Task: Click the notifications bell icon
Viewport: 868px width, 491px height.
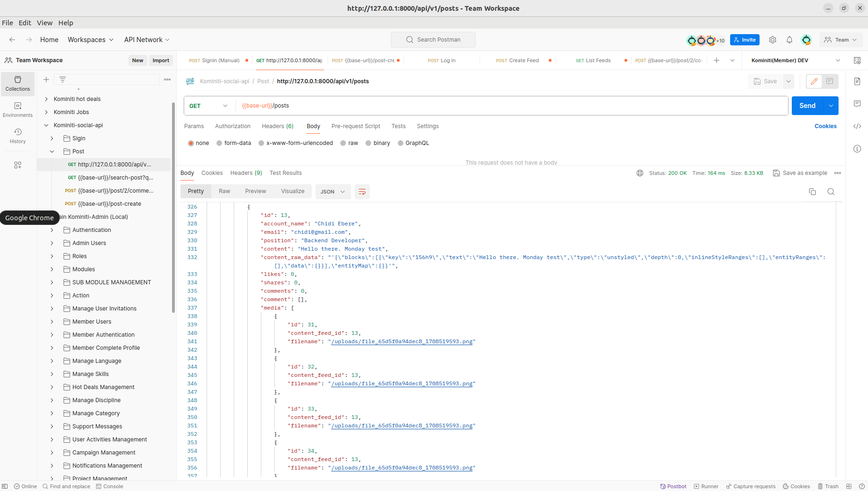Action: point(789,40)
